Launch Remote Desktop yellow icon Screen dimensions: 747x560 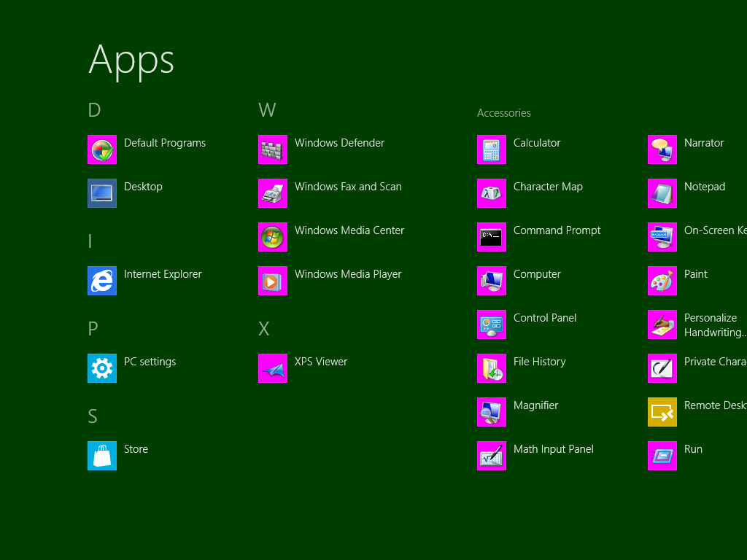(662, 412)
